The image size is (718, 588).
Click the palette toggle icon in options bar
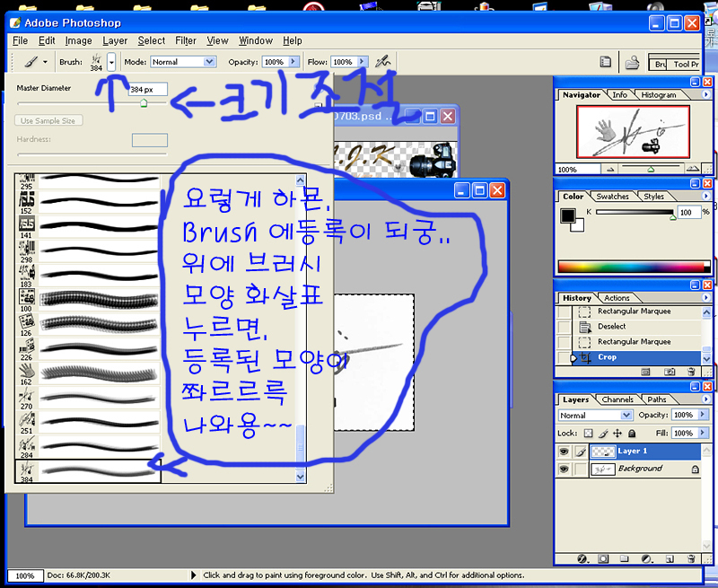pyautogui.click(x=606, y=63)
